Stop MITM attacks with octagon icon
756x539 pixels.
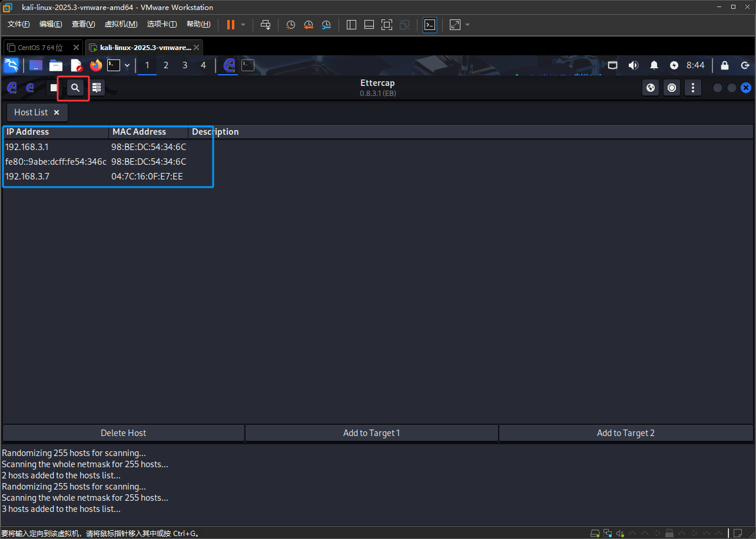click(x=672, y=88)
